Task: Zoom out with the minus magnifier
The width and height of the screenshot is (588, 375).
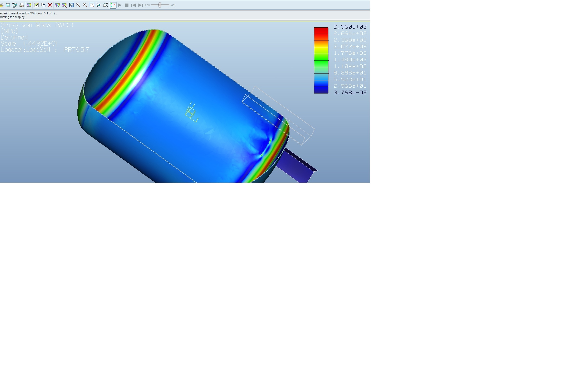Action: [85, 5]
